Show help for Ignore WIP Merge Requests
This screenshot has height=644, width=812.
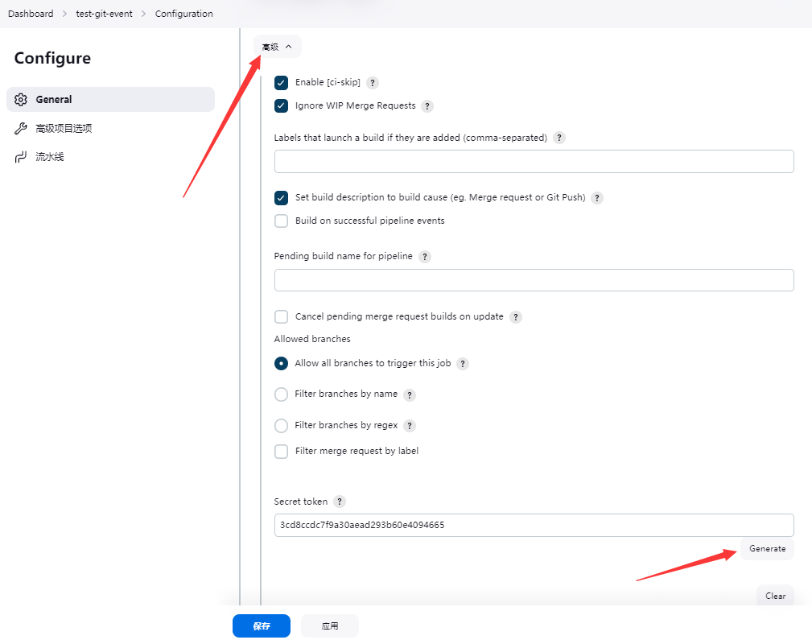[427, 105]
